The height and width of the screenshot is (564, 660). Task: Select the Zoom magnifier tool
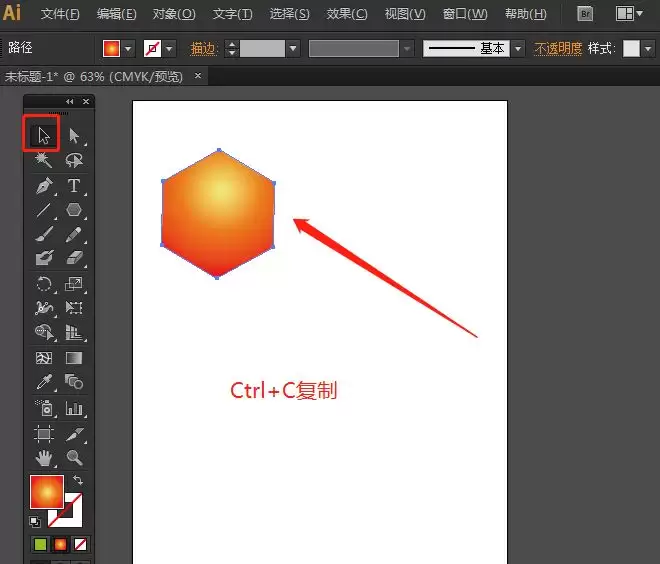coord(74,458)
